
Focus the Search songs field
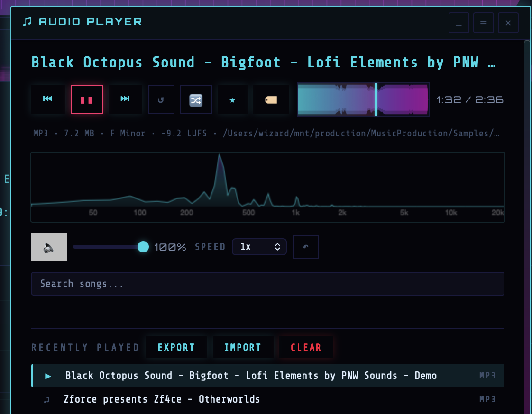coord(268,284)
